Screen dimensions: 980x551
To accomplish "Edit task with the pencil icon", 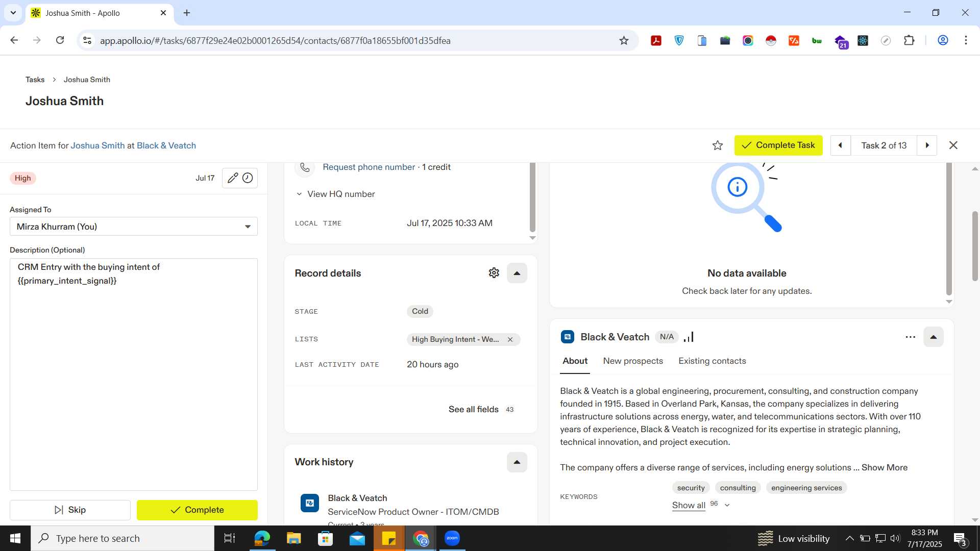I will [x=233, y=178].
